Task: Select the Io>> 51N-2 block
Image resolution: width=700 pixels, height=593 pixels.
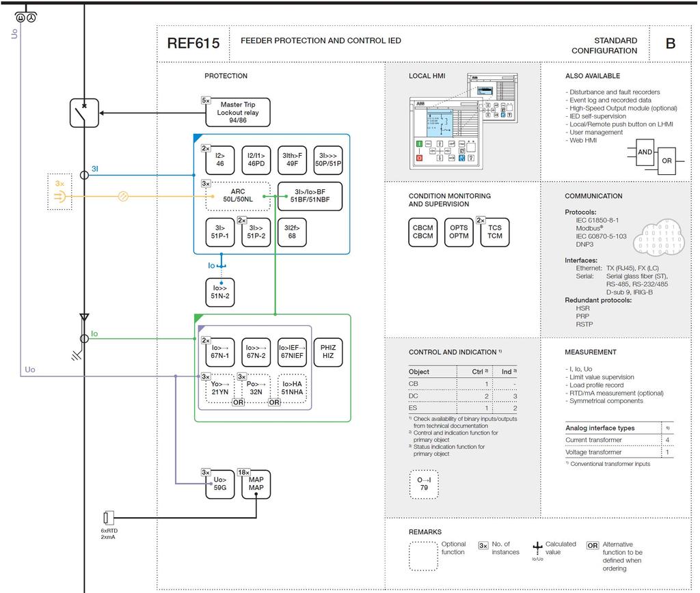Action: pos(220,292)
